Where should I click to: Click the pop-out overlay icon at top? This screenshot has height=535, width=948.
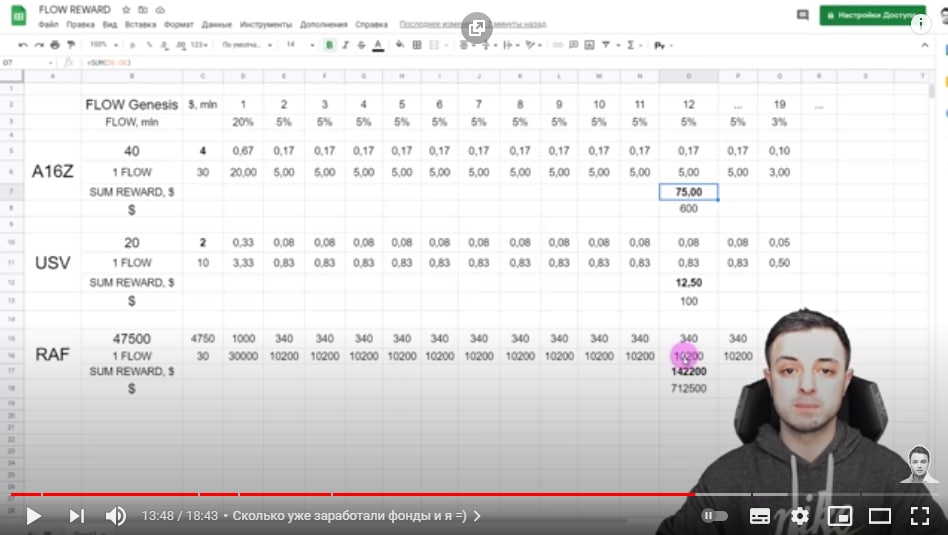coord(477,28)
